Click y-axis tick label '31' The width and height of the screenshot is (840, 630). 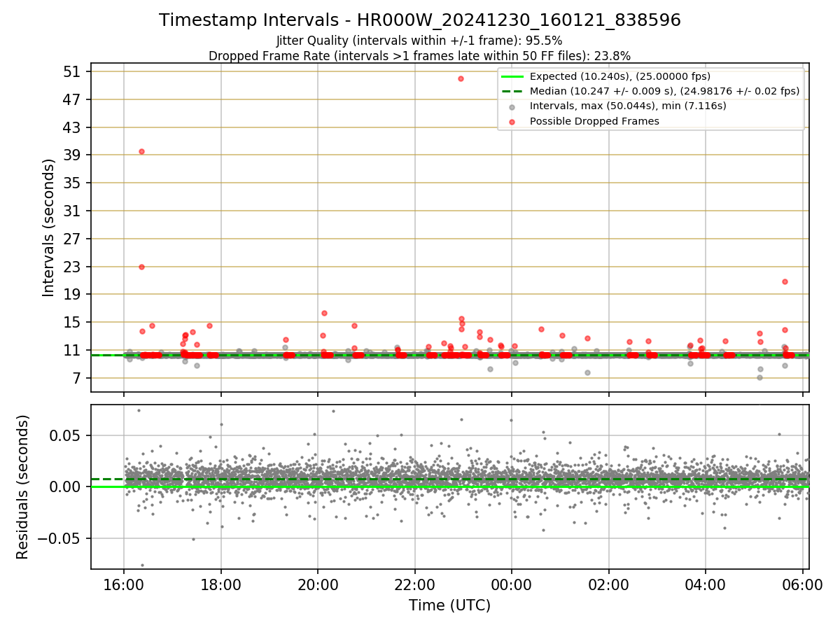click(72, 211)
